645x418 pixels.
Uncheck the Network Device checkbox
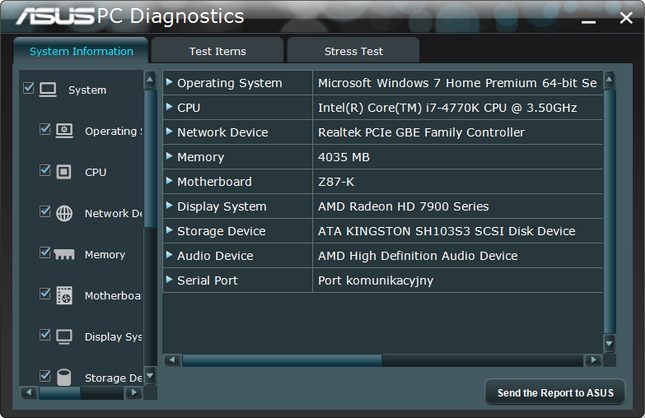[45, 211]
